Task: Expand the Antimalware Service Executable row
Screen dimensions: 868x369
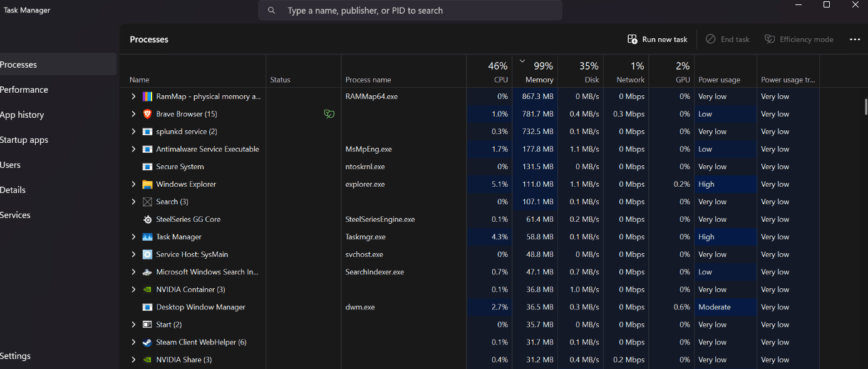Action: [x=133, y=149]
